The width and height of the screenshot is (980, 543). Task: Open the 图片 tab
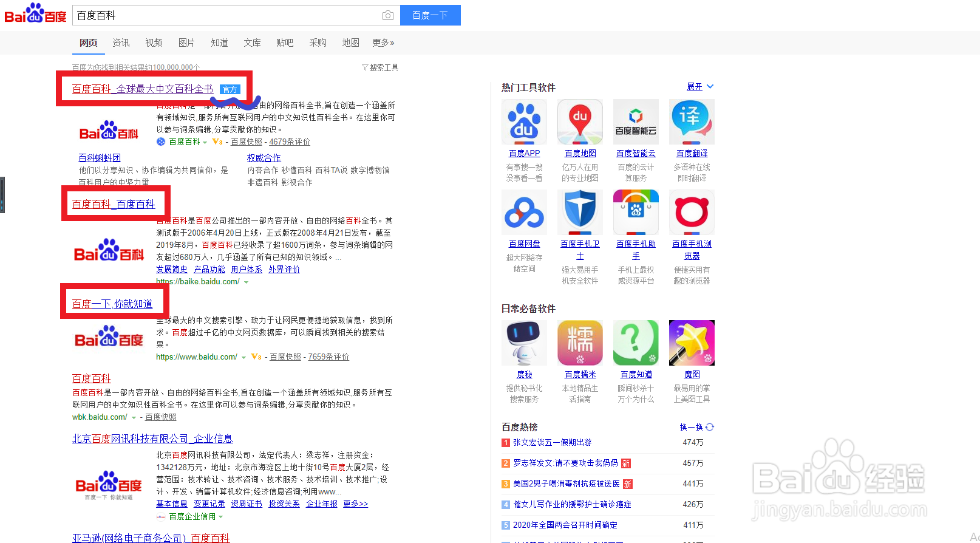click(x=187, y=43)
